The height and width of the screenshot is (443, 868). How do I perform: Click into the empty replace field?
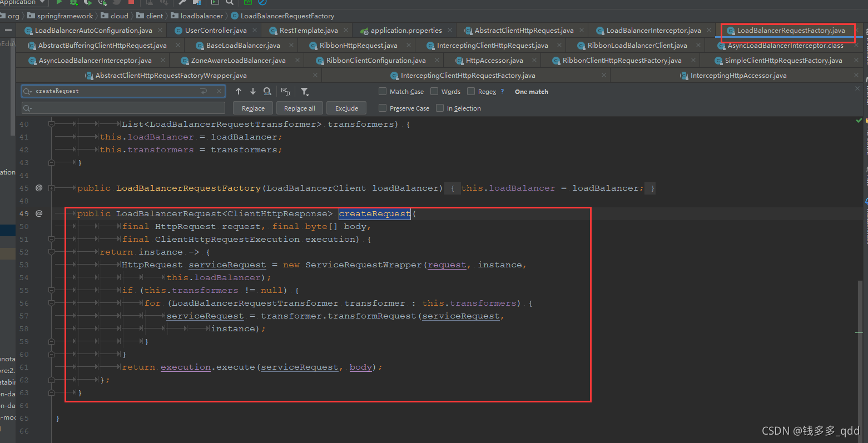pyautogui.click(x=123, y=108)
